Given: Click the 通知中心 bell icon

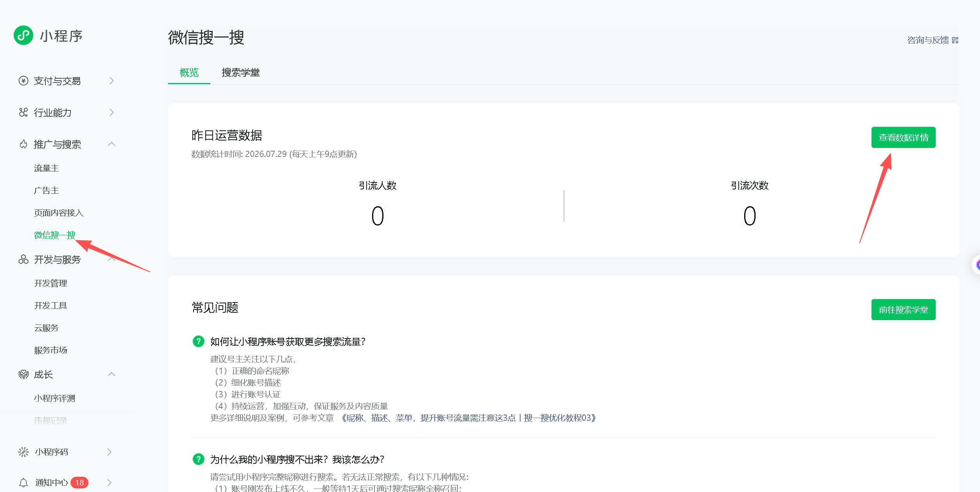Looking at the screenshot, I should 24,483.
